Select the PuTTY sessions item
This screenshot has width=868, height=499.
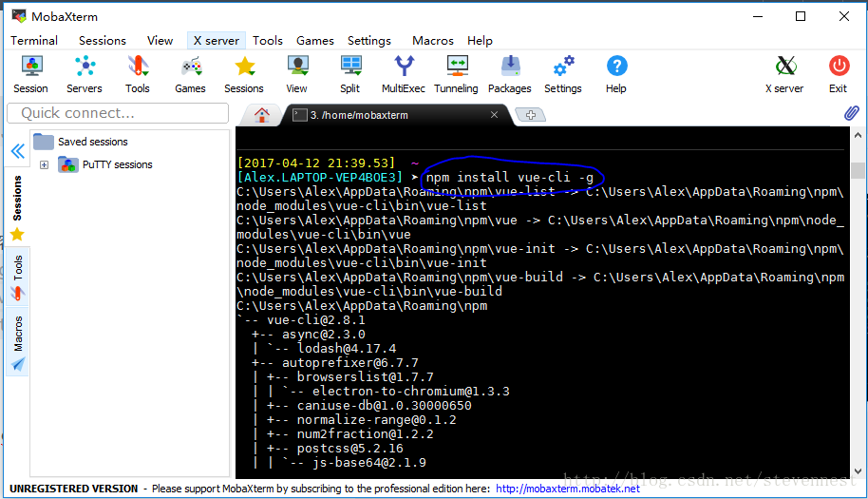(x=105, y=164)
